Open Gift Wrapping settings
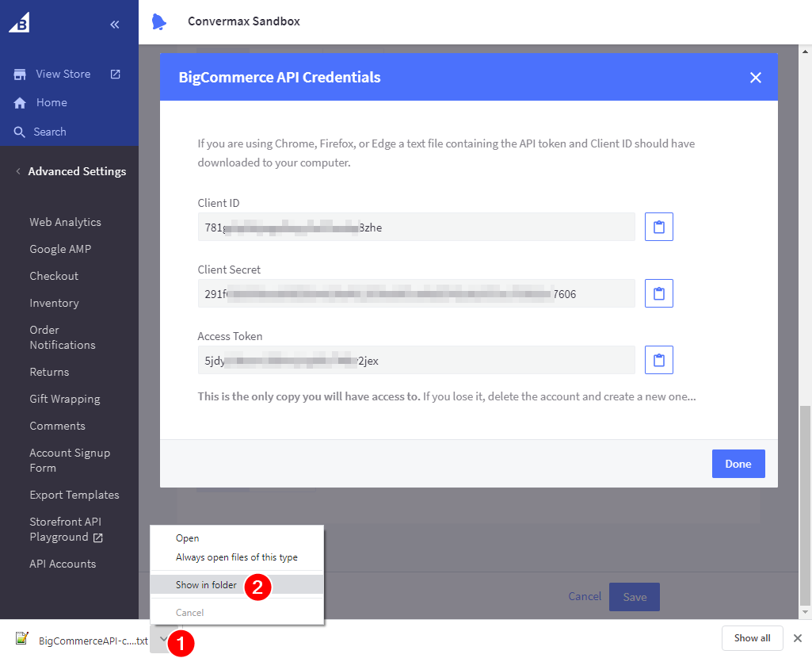 point(65,399)
